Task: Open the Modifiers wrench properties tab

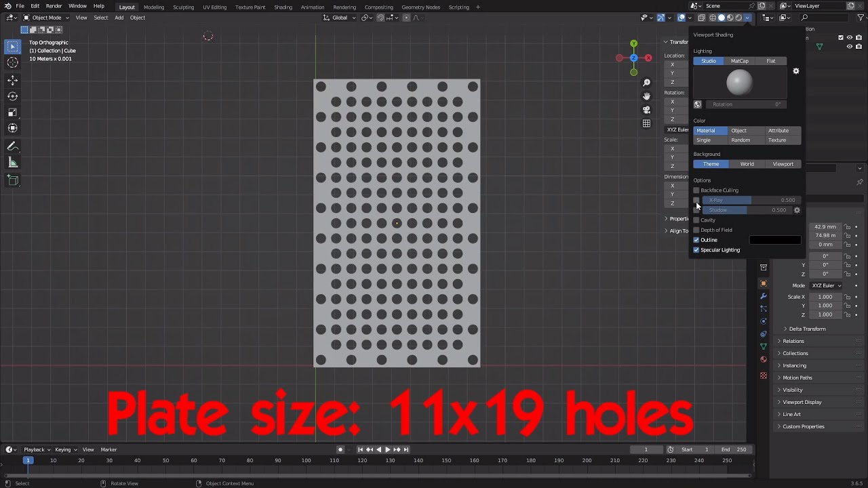Action: click(x=764, y=296)
